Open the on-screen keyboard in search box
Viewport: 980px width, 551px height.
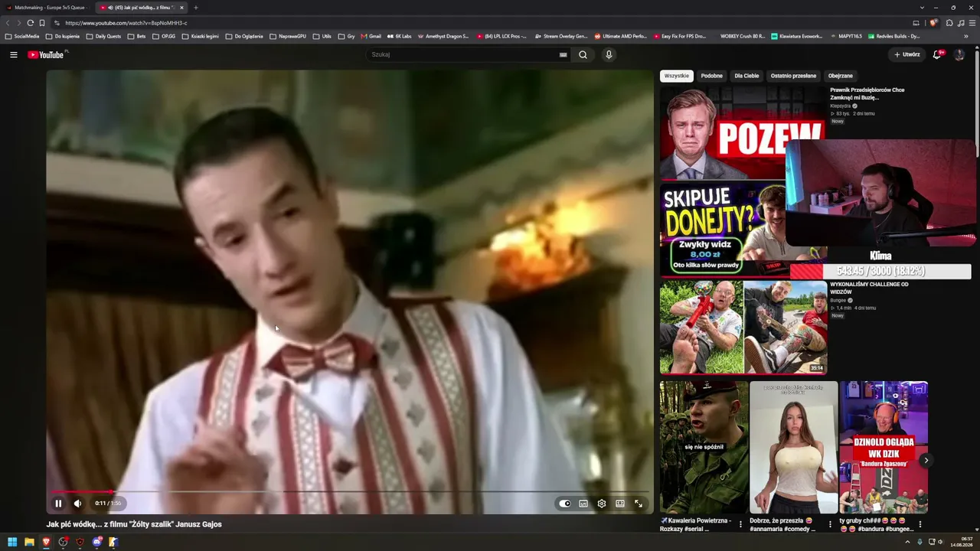563,54
